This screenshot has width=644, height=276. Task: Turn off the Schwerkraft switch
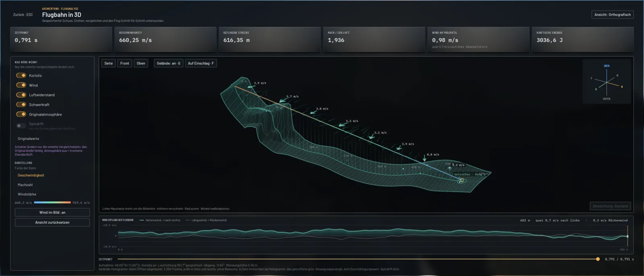click(x=21, y=104)
